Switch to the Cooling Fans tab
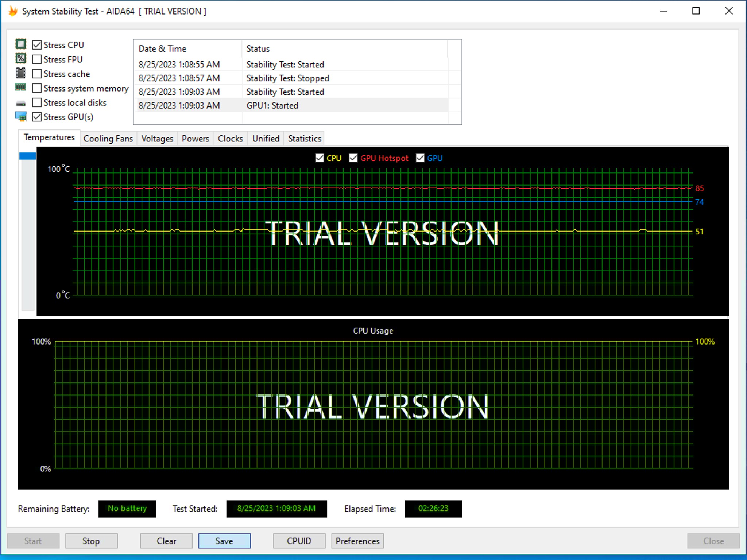The image size is (747, 560). pos(108,139)
